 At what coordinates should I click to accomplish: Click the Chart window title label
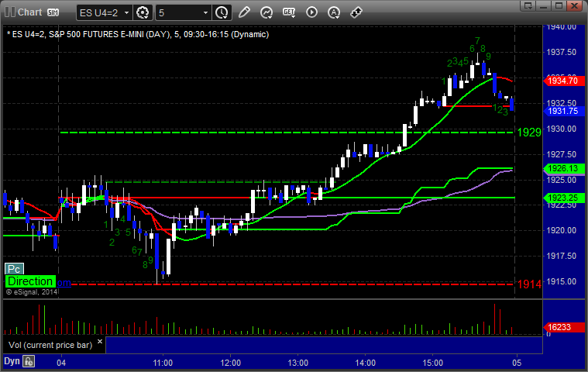pyautogui.click(x=30, y=12)
